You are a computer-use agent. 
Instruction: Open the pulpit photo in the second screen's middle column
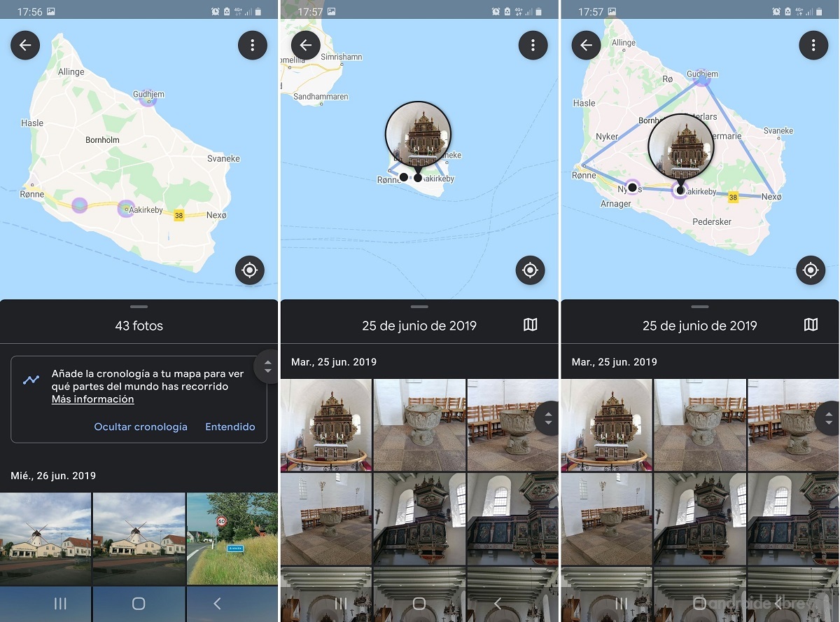tap(419, 518)
